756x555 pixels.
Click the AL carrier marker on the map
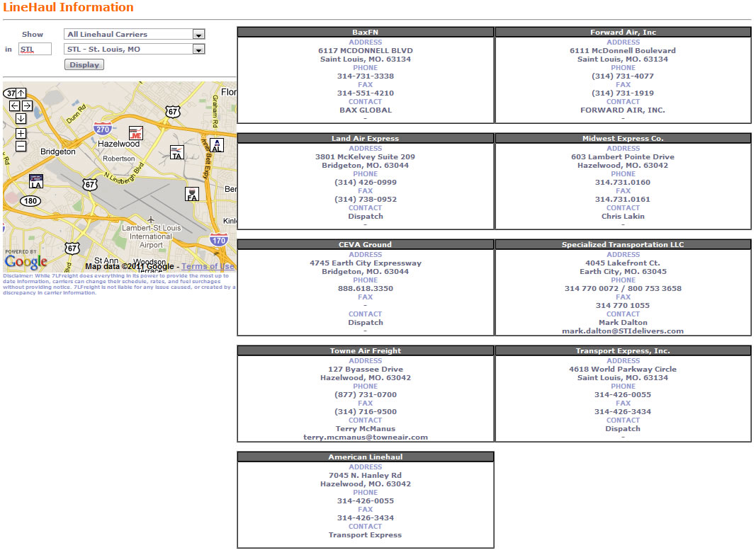(x=217, y=146)
